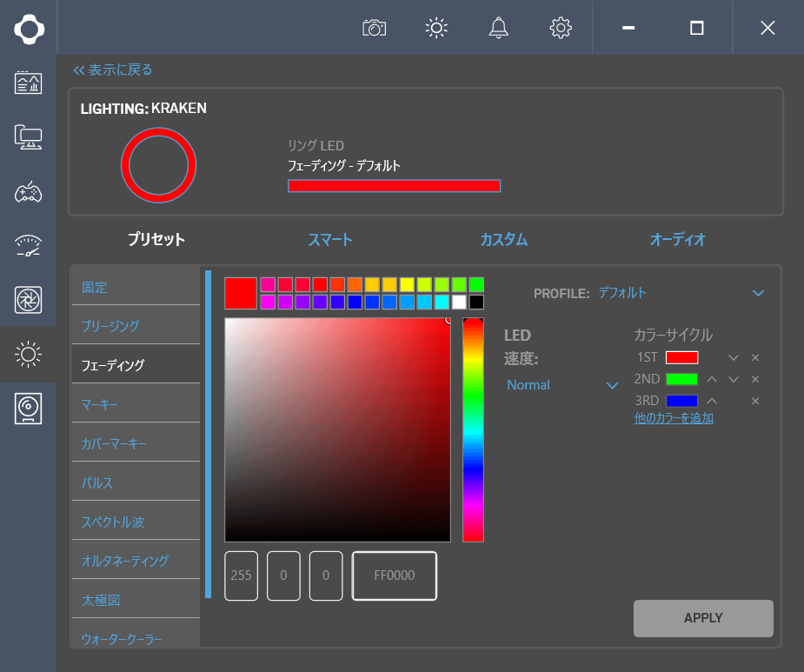Select the マーキー preset
Viewport: 804px width, 672px height.
(x=136, y=403)
